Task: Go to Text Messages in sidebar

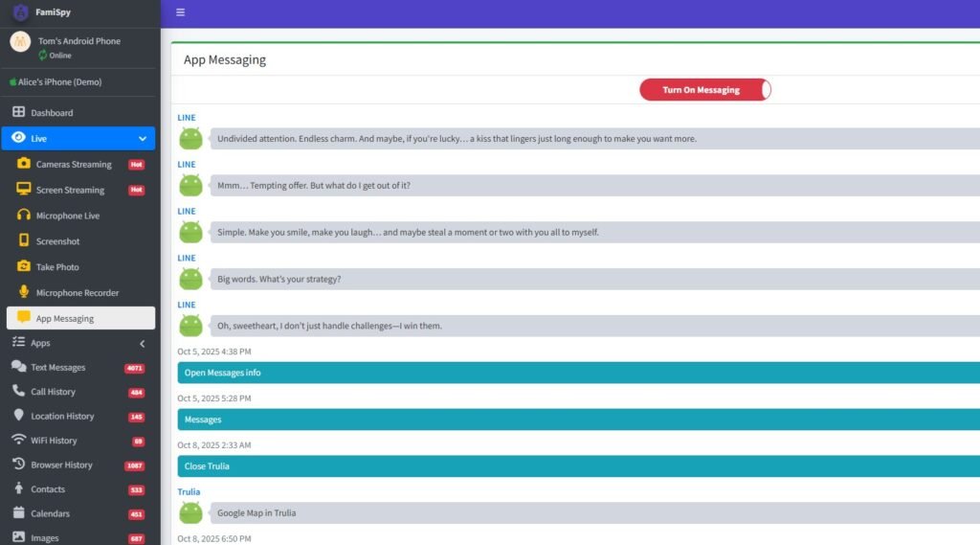Action: (57, 368)
